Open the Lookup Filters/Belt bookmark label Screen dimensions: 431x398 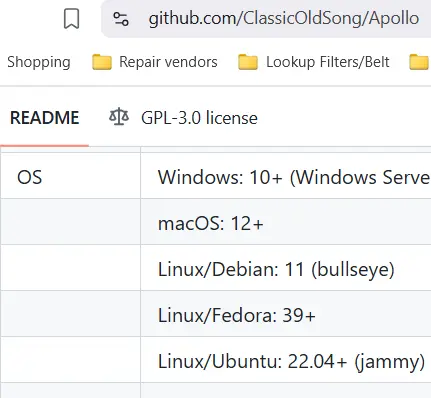[328, 62]
